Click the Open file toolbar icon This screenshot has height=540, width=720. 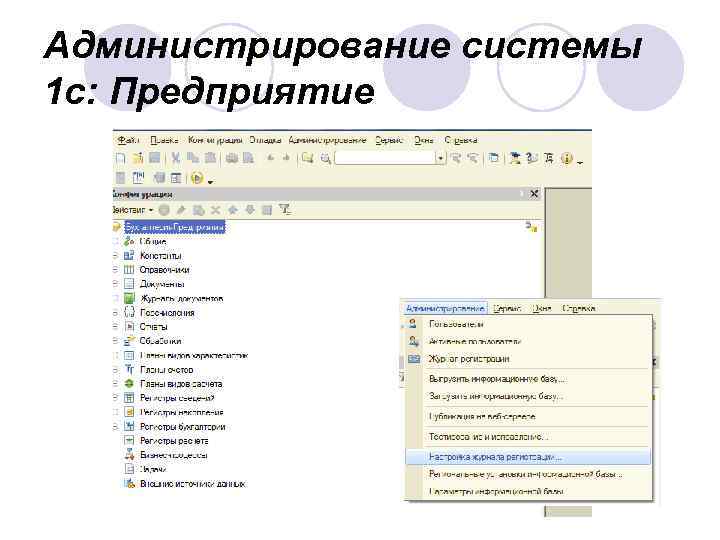(137, 158)
